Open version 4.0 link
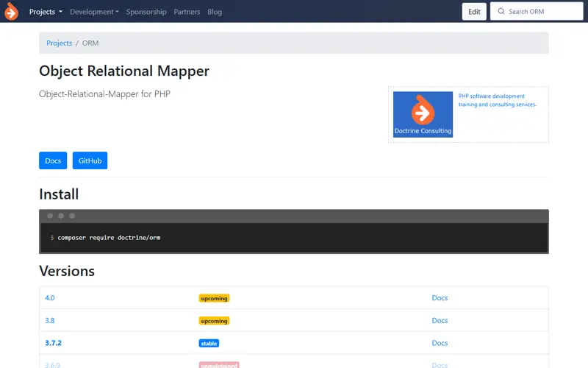Viewport: 588px width, 368px height. click(49, 298)
